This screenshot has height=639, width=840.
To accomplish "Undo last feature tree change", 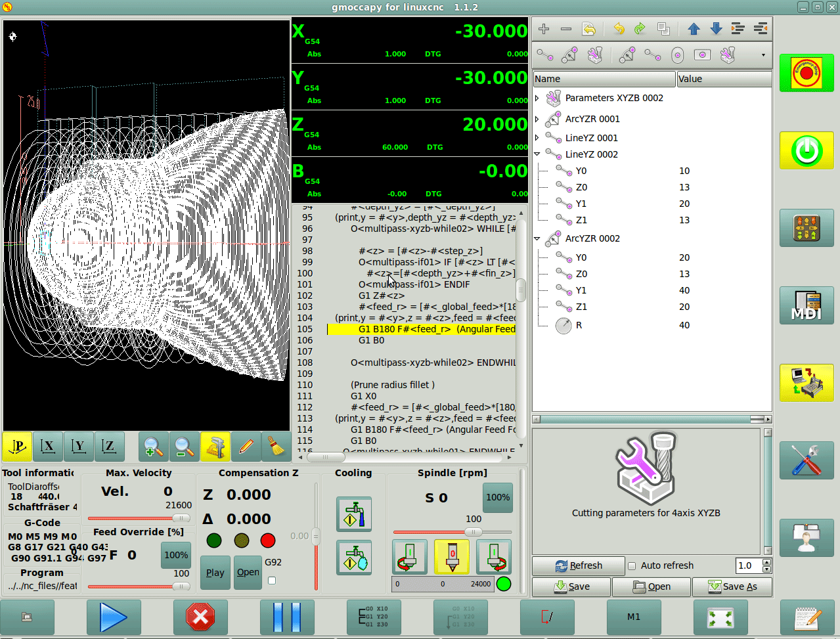I will (x=619, y=29).
